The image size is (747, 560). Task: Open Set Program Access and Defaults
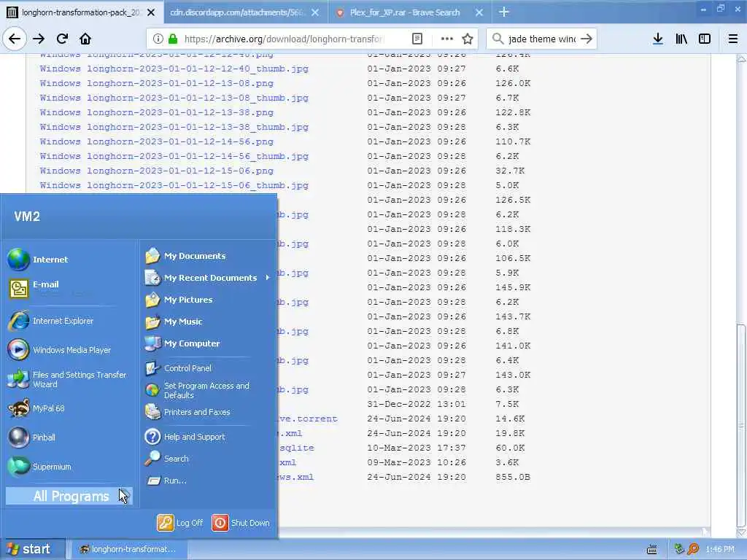197,391
